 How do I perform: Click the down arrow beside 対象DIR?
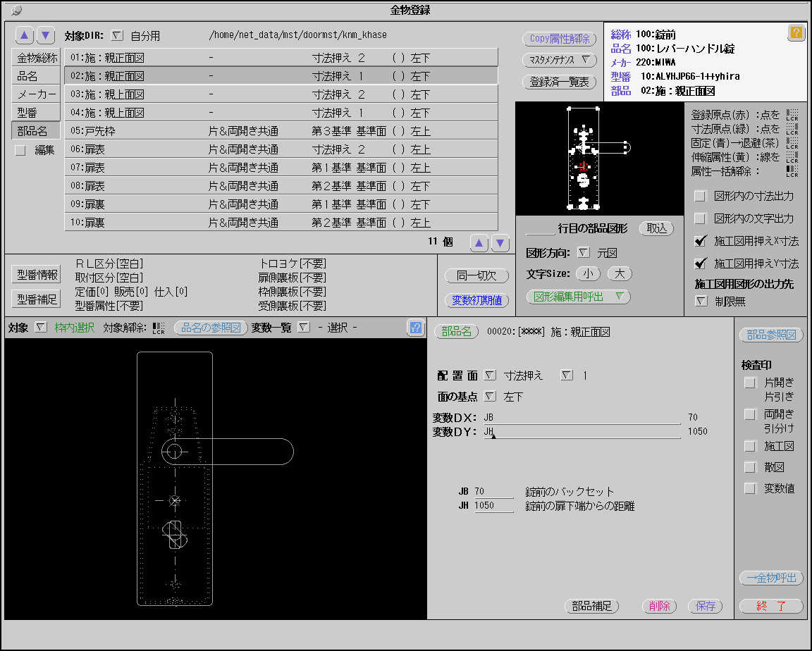click(x=46, y=35)
